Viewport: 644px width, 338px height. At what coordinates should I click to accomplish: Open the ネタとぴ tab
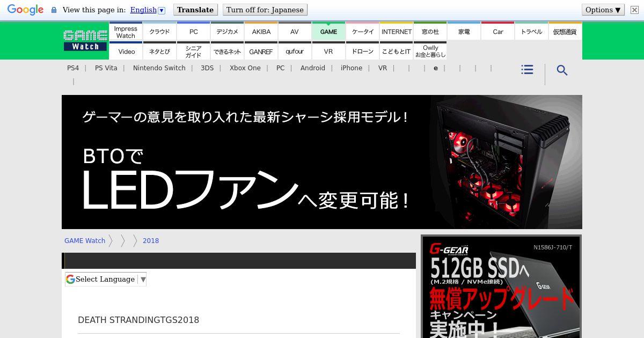(x=159, y=51)
